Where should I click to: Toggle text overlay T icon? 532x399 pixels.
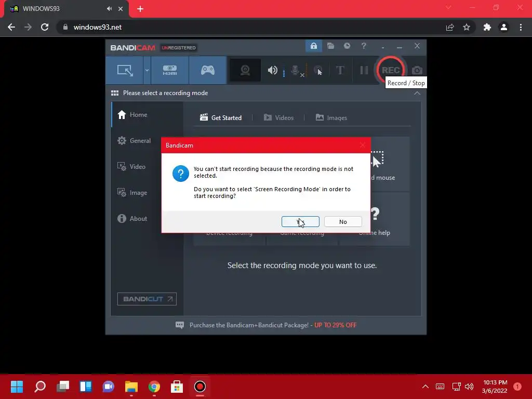pyautogui.click(x=340, y=70)
